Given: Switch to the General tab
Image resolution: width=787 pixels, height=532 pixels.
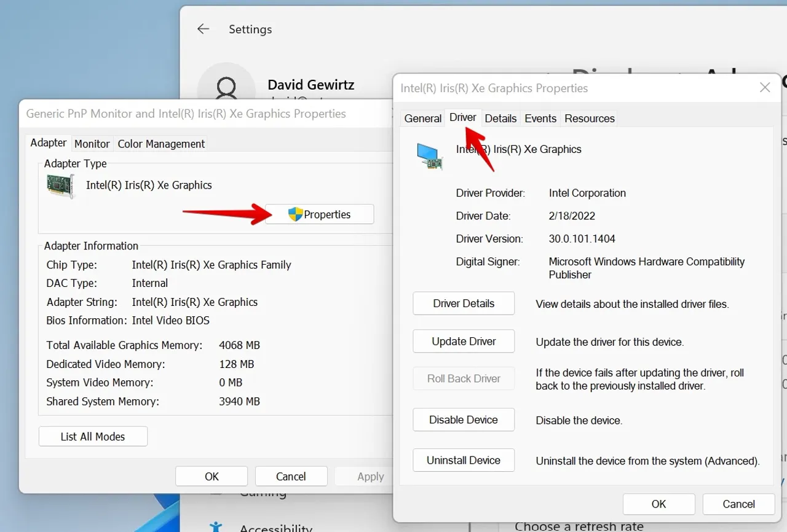Looking at the screenshot, I should [x=422, y=119].
